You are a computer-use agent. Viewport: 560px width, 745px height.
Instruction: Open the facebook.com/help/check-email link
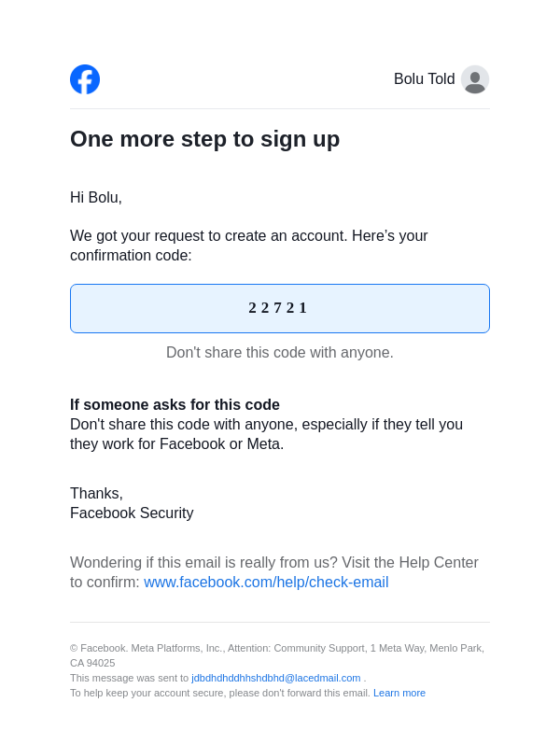click(266, 583)
